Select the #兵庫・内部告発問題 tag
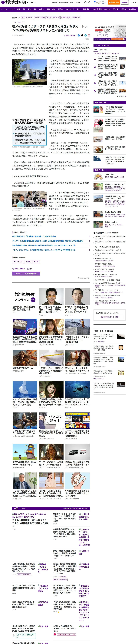 pos(24,574)
